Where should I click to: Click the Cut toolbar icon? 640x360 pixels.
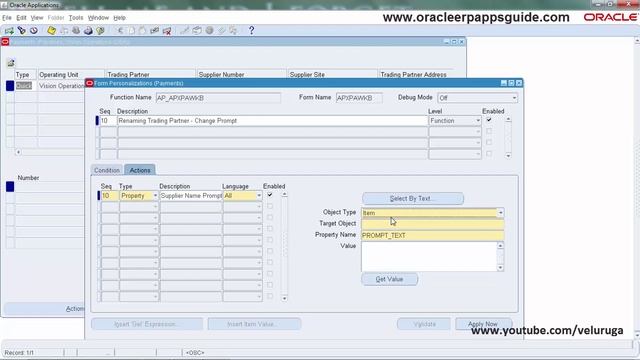[120, 31]
